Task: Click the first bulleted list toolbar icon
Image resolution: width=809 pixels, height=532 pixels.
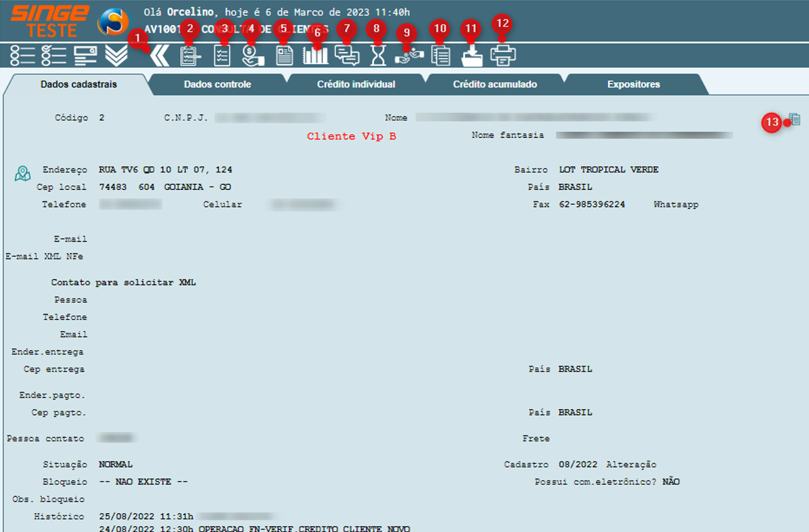Action: [x=22, y=55]
